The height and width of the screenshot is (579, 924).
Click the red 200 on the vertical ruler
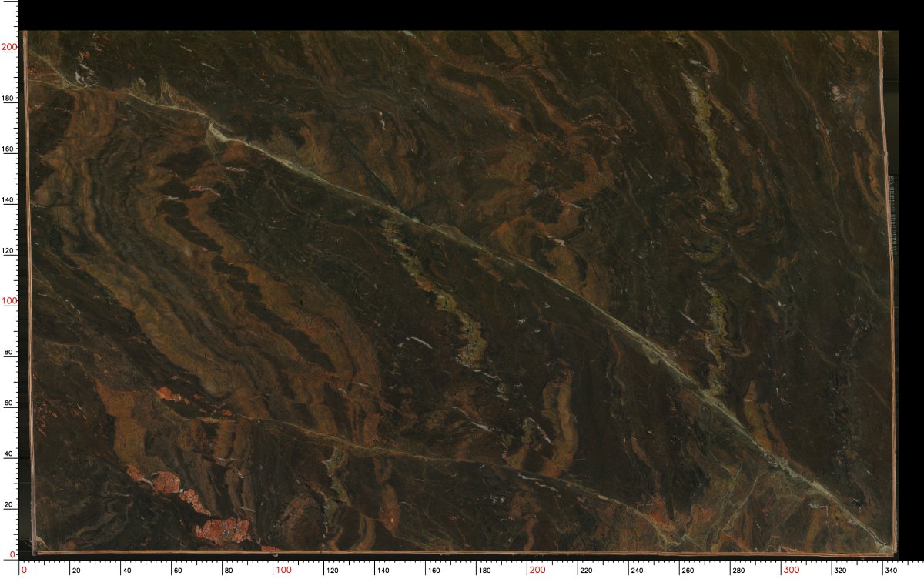(x=9, y=47)
